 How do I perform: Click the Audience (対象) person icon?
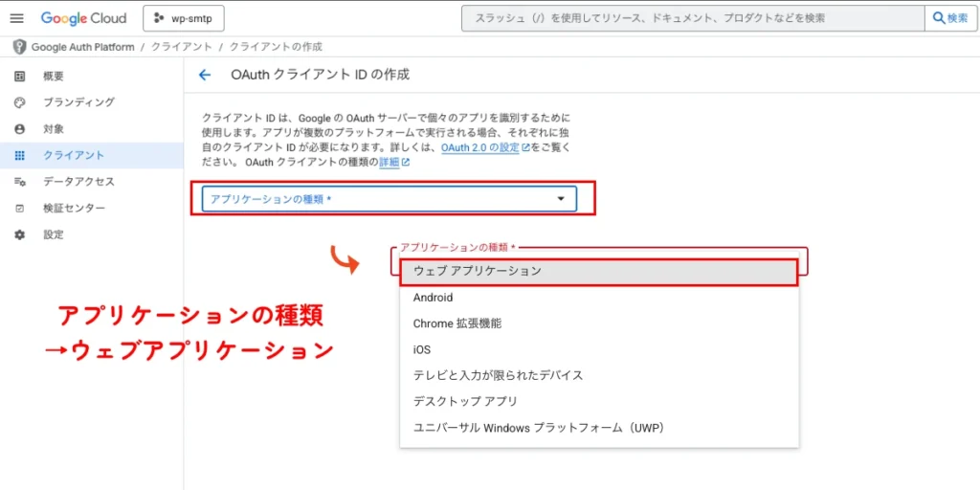tap(19, 129)
